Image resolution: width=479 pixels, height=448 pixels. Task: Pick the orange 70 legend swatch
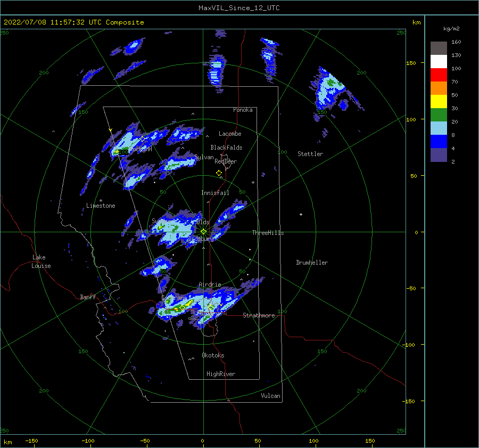point(439,88)
